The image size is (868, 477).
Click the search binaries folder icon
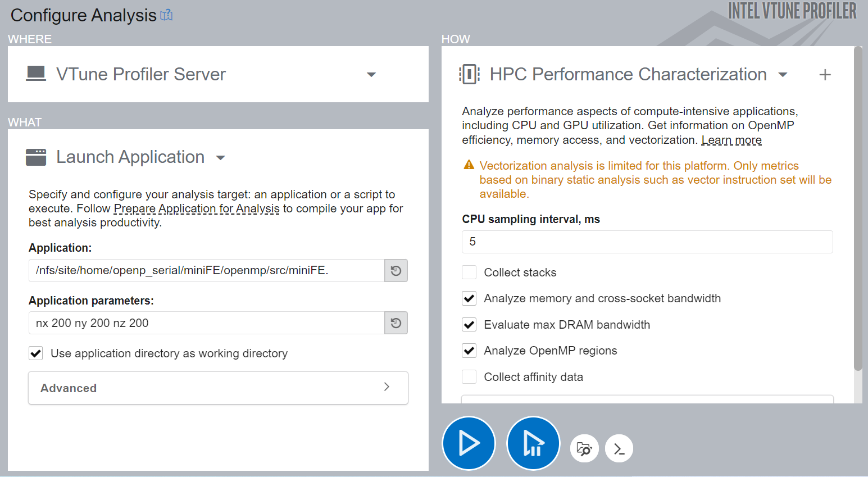584,449
